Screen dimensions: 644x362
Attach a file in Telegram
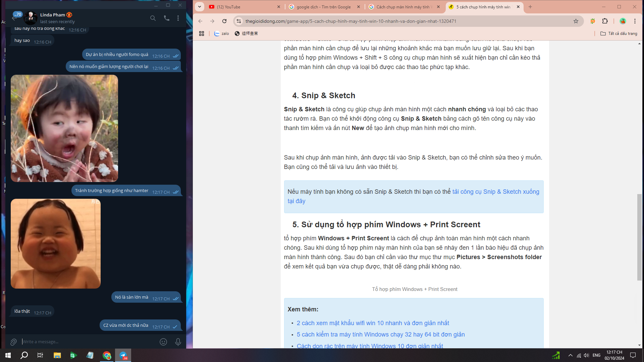[13, 342]
